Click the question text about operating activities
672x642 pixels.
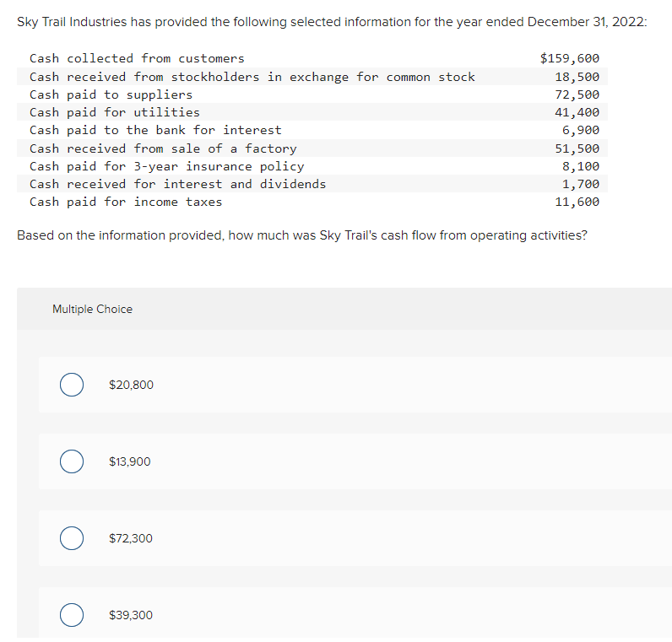(302, 235)
